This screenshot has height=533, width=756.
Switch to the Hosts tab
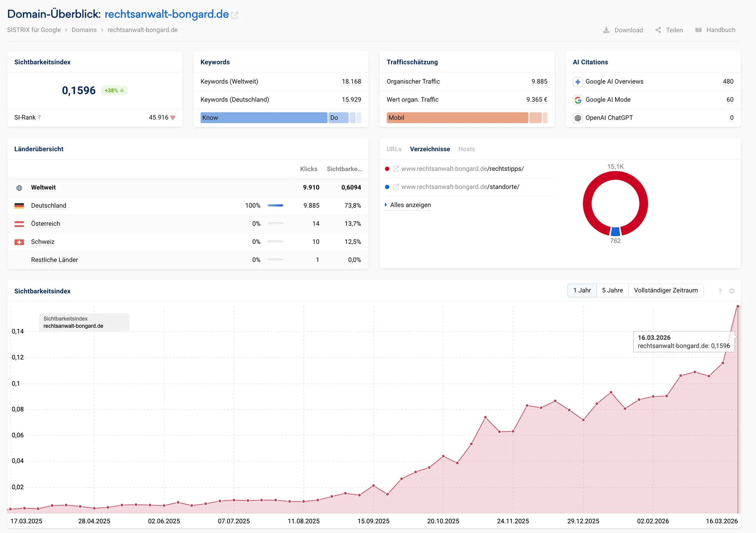(x=467, y=149)
